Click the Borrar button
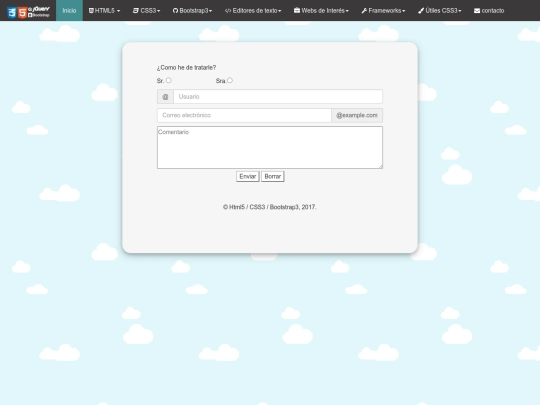 [272, 176]
